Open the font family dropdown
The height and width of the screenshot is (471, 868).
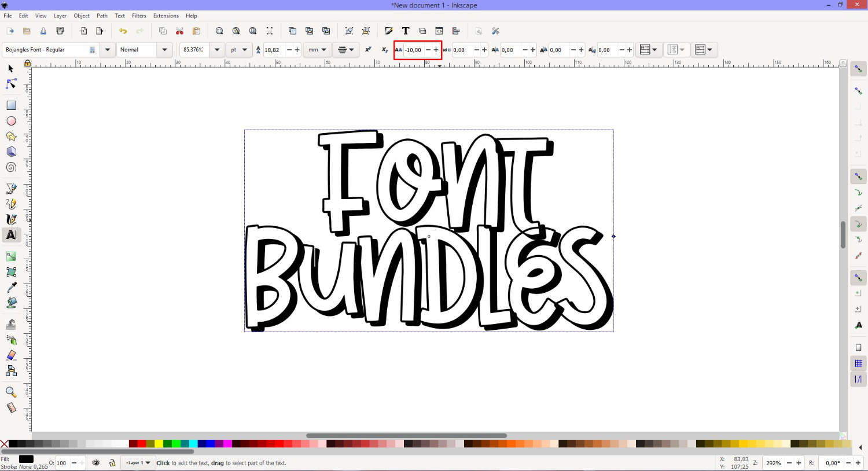click(x=108, y=50)
